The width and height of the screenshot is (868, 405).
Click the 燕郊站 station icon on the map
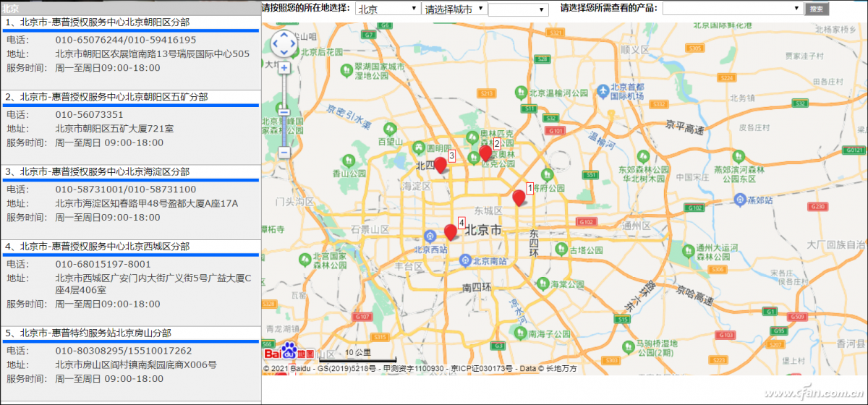click(x=740, y=199)
